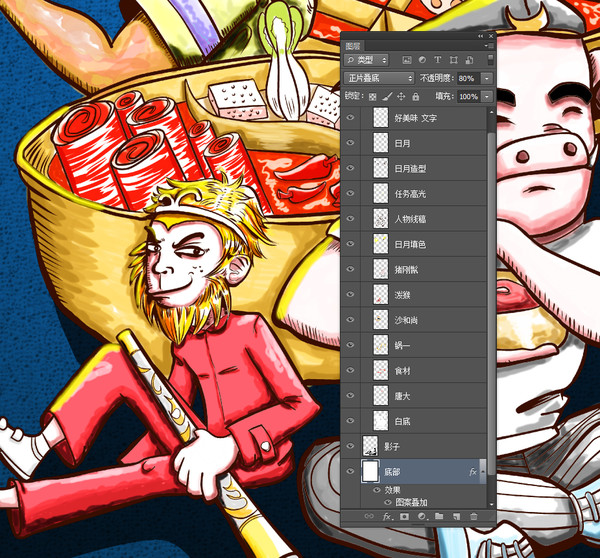Open the layers panel flyout menu

coord(489,46)
